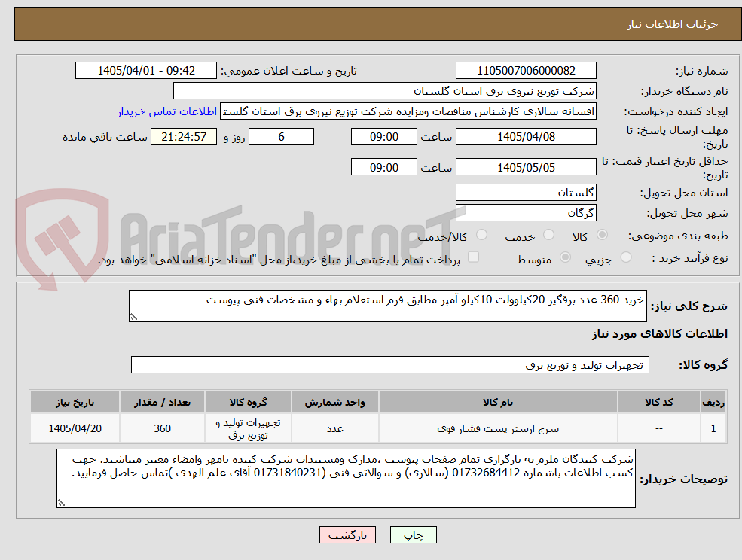Screen dimensions: 742x560
Task: Click the نام کالا column header
Action: [498, 402]
